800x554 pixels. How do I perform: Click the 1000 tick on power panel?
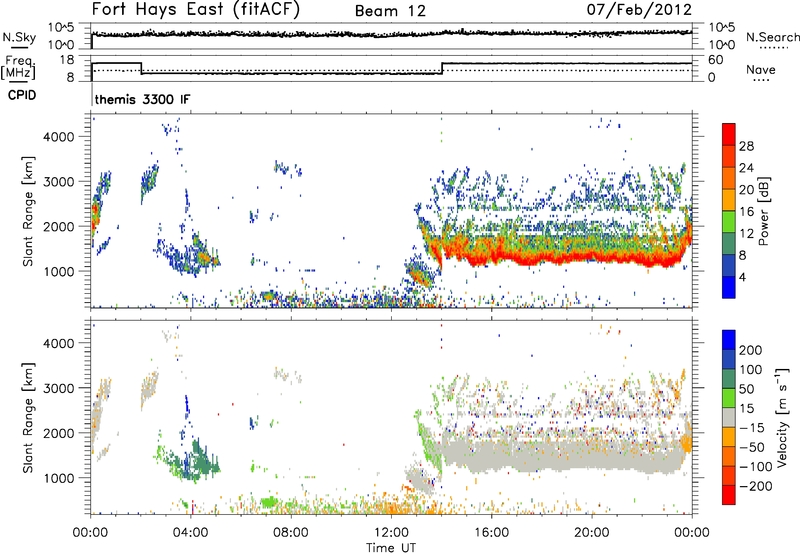click(x=59, y=271)
